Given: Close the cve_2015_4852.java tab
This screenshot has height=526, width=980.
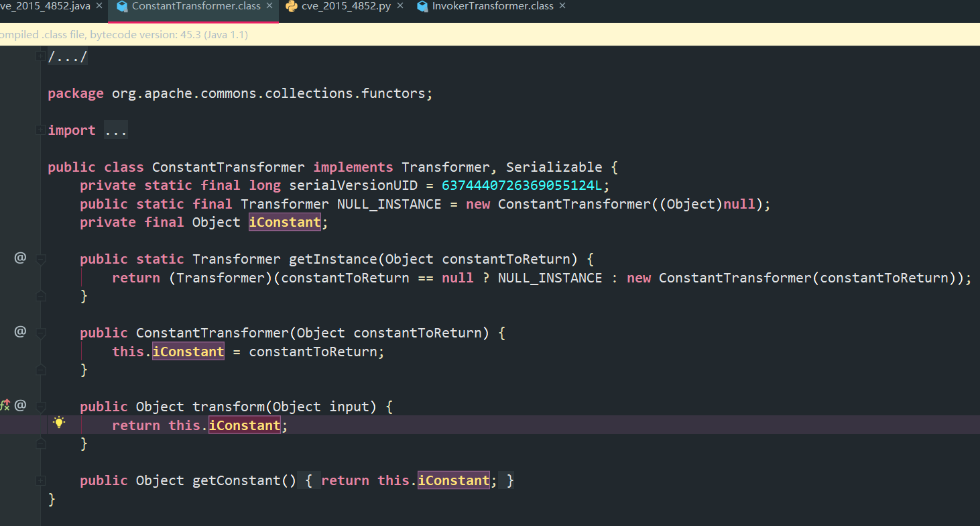Looking at the screenshot, I should click(x=99, y=5).
